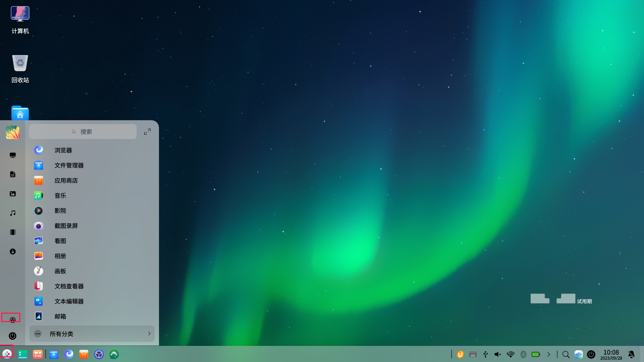
Task: Open Wi-Fi network tray icon
Action: [x=511, y=354]
